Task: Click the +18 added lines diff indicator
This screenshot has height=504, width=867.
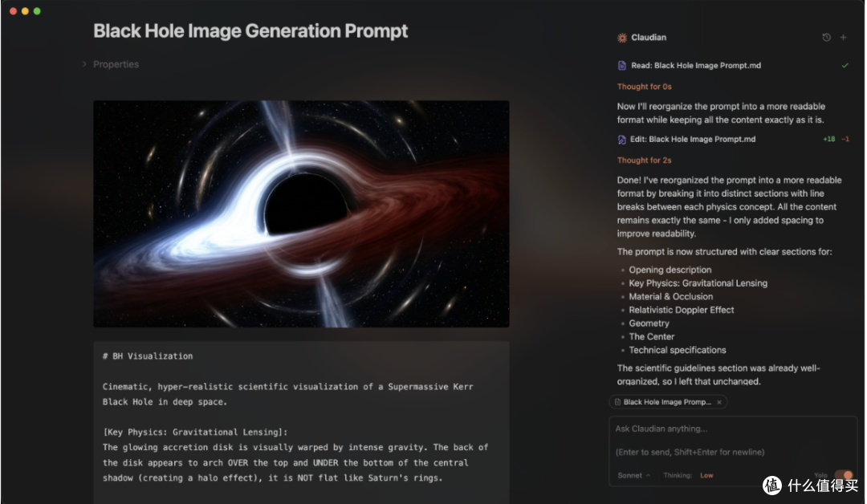Action: pyautogui.click(x=828, y=140)
